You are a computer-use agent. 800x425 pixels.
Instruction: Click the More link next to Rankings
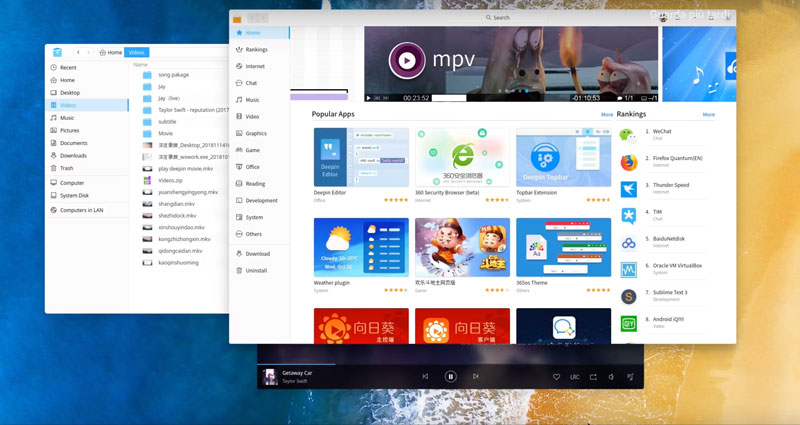coord(708,115)
